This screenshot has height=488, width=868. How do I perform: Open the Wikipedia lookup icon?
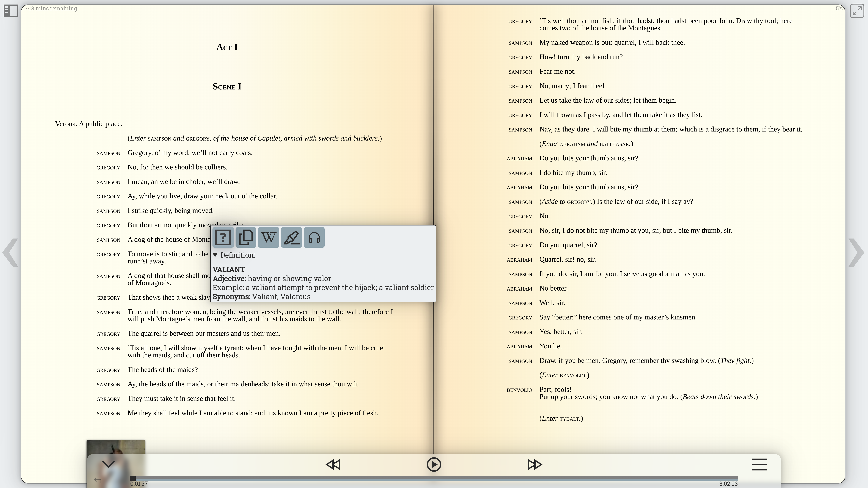pyautogui.click(x=269, y=237)
